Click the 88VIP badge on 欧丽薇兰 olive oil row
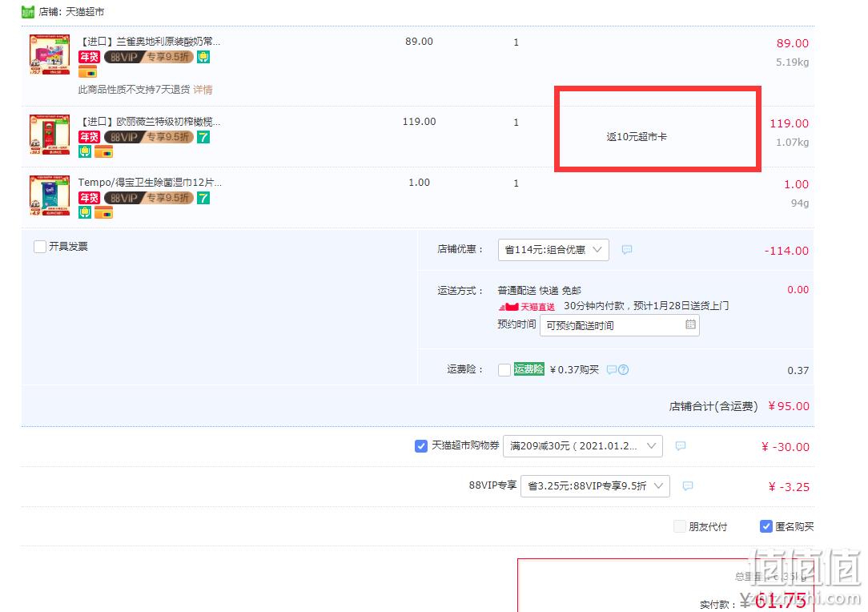Image resolution: width=868 pixels, height=612 pixels. pyautogui.click(x=149, y=137)
